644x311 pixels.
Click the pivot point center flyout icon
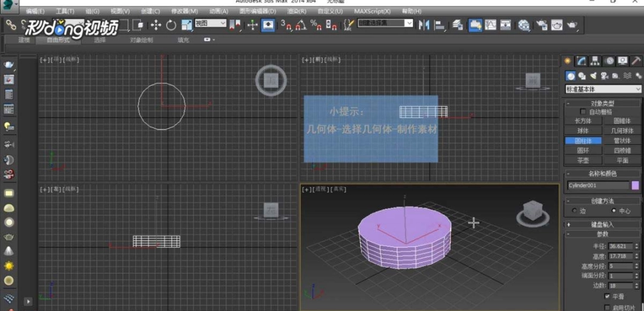click(x=236, y=26)
